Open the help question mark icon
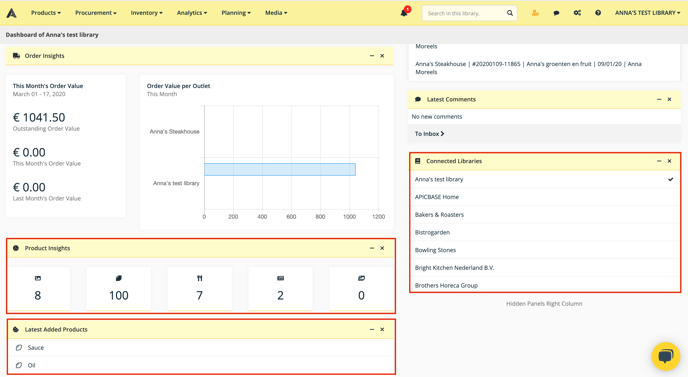This screenshot has height=377, width=688. tap(598, 13)
